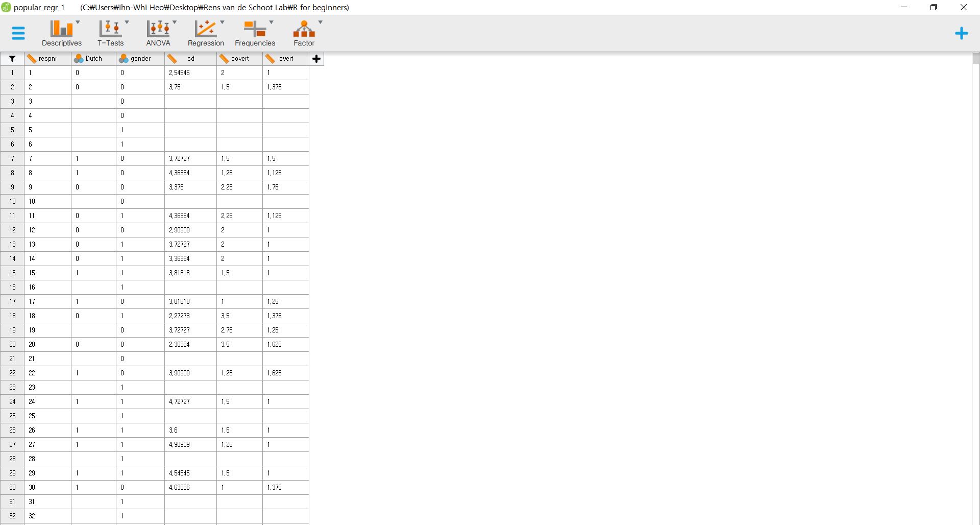Expand the dropdown arrow beside Factor
The image size is (980, 525).
[321, 22]
